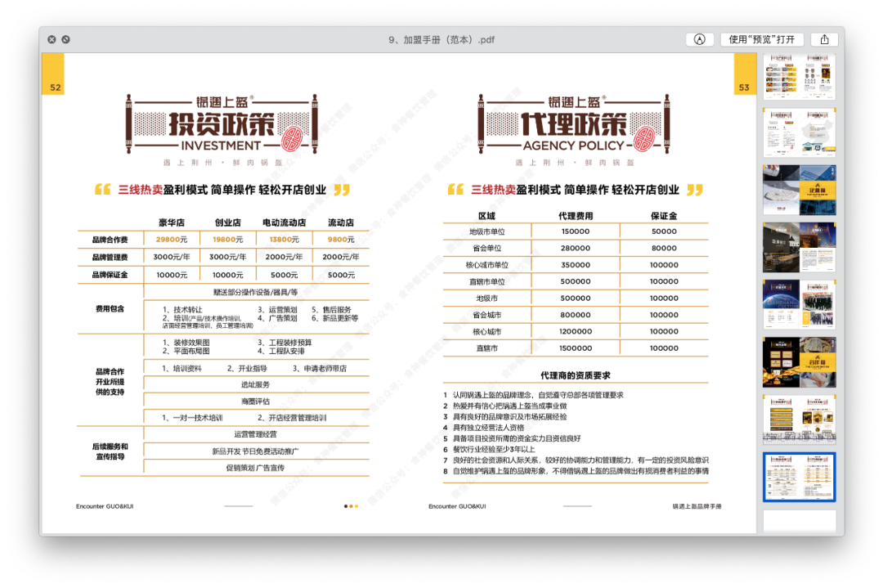
Task: Click the 商圈评估 row
Action: (x=255, y=402)
